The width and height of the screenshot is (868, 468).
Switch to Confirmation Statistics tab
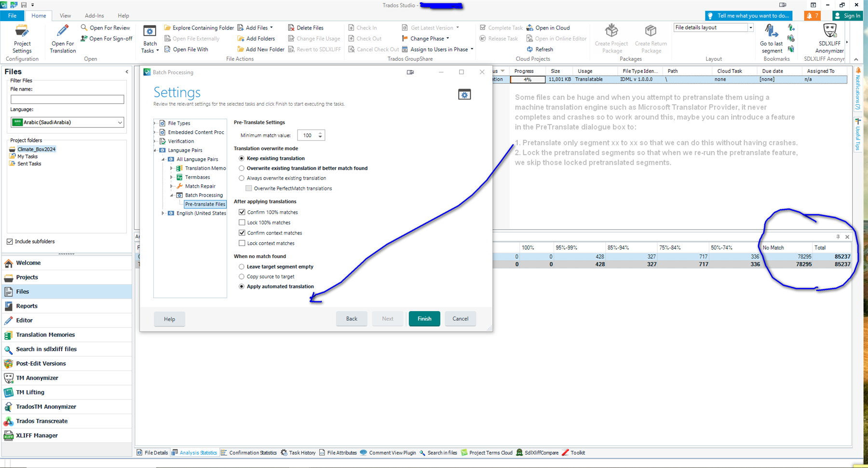(249, 453)
